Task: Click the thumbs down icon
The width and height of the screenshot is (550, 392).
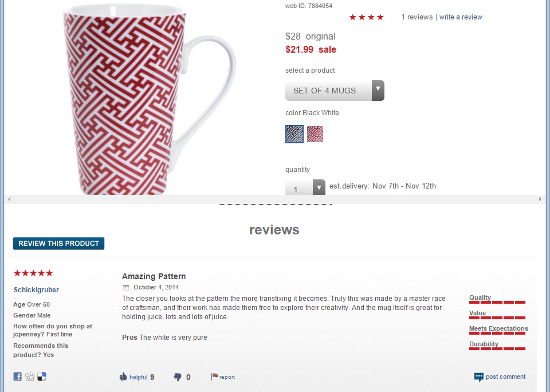Action: click(x=178, y=377)
